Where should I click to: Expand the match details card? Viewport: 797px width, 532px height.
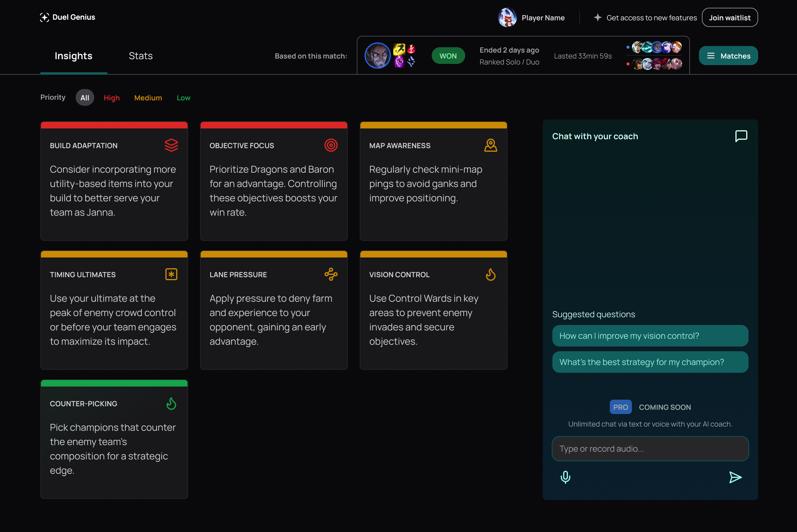pyautogui.click(x=523, y=55)
